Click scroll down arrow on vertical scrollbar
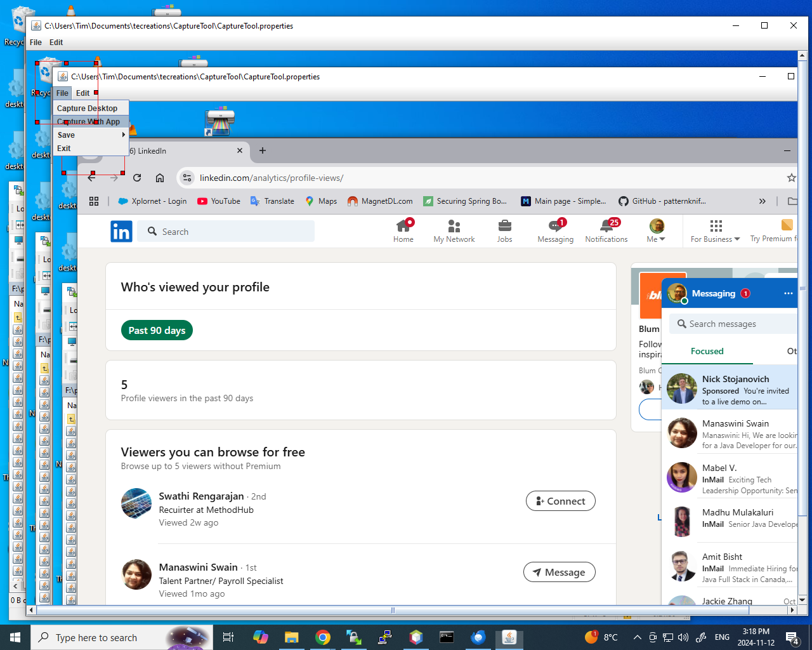Viewport: 812px width, 650px height. (802, 600)
